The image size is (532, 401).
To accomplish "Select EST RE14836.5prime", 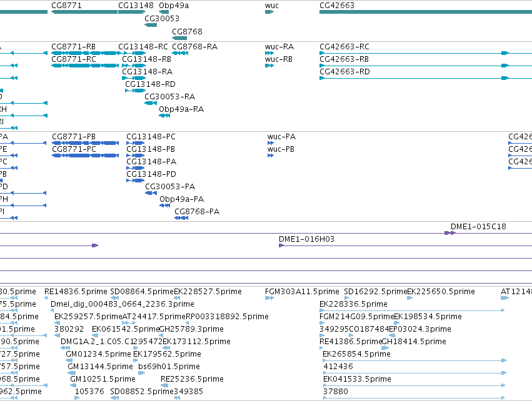I will pos(76,292).
